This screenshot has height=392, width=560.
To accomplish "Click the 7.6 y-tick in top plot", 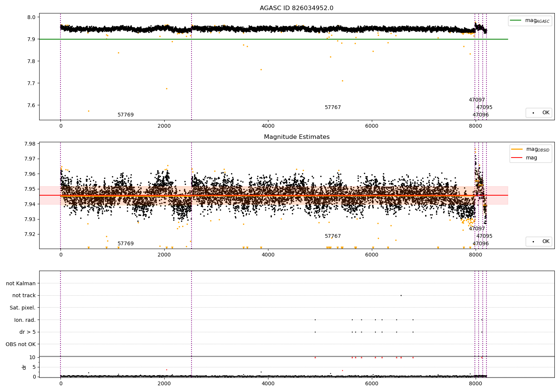I will (x=31, y=105).
